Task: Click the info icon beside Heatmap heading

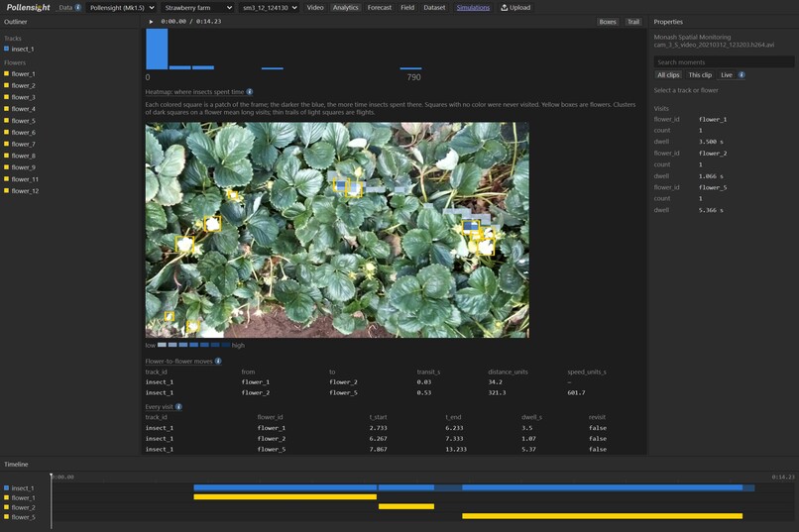Action: click(250, 92)
